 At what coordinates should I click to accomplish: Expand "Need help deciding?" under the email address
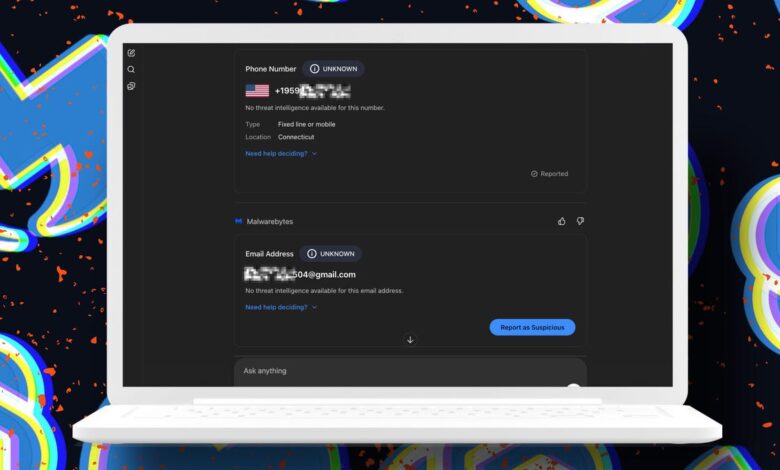pyautogui.click(x=276, y=307)
